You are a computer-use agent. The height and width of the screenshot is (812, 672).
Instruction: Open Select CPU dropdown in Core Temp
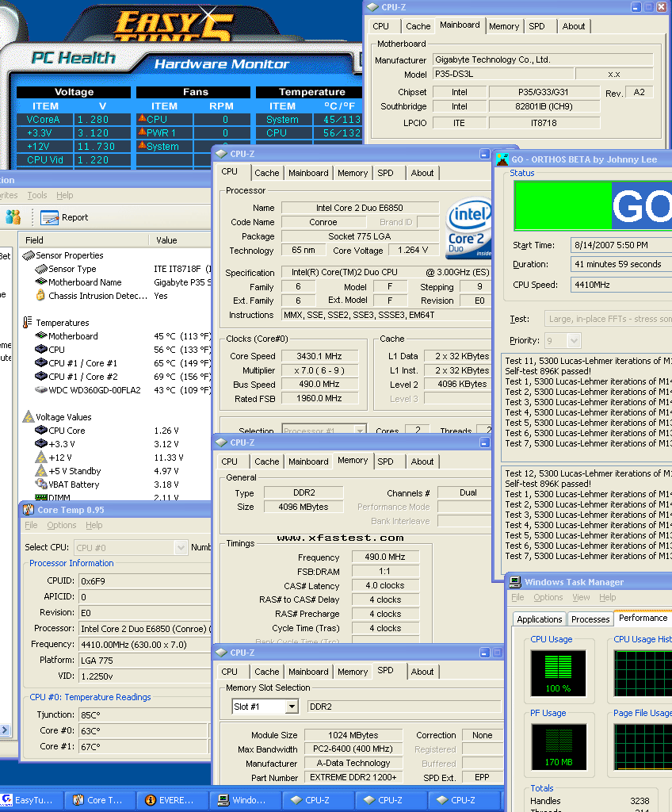pos(181,547)
